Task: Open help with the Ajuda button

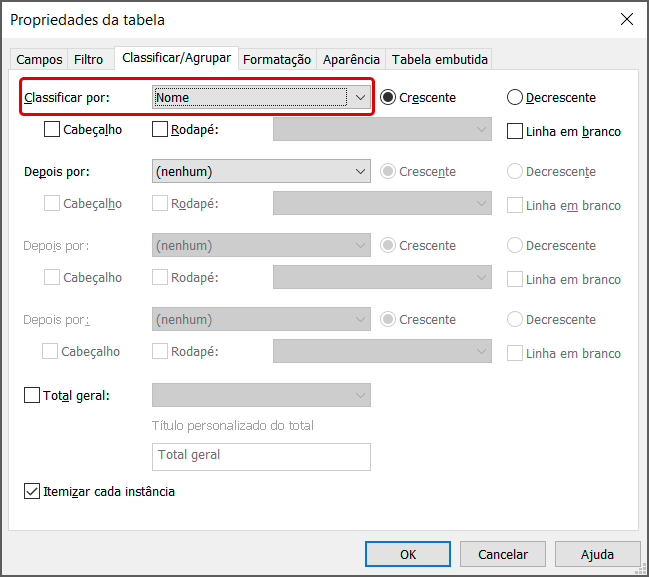Action: 597,554
